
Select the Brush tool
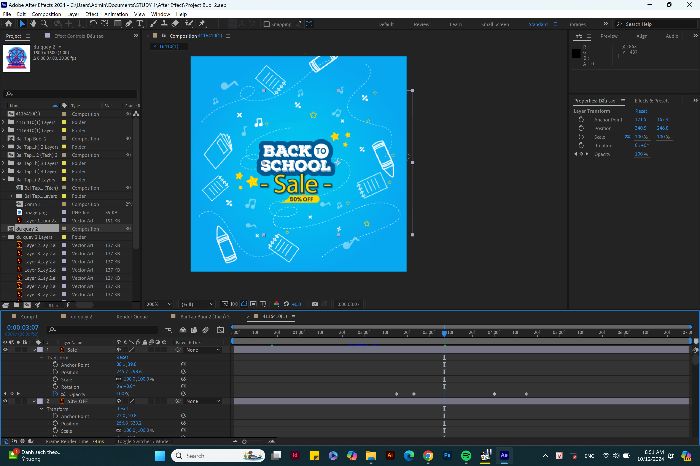click(x=153, y=24)
